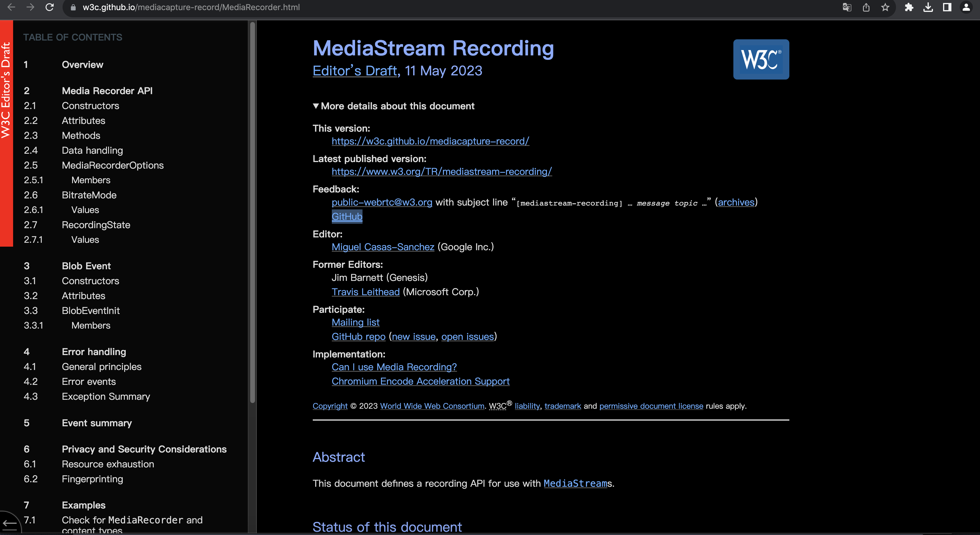Viewport: 980px width, 535px height.
Task: Click the W3C logo icon
Action: point(760,60)
